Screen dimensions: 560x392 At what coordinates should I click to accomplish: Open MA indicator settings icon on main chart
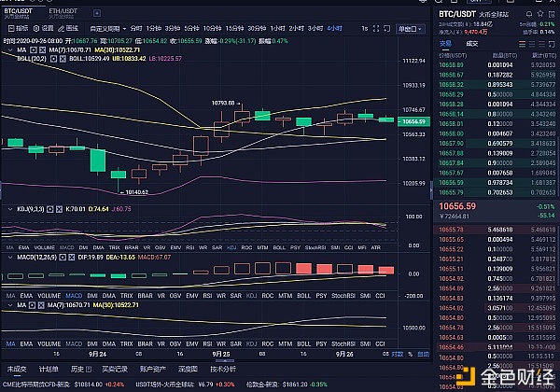(x=34, y=50)
